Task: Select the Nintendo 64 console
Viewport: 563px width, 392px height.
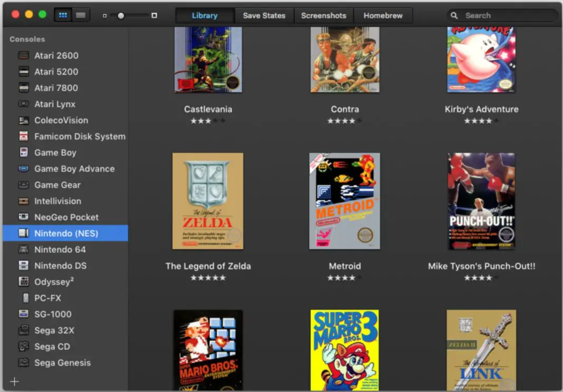Action: pos(61,249)
